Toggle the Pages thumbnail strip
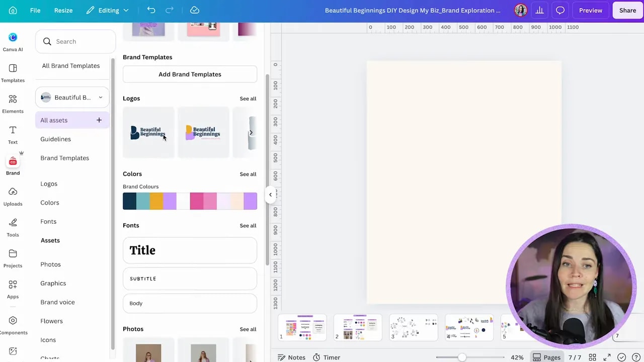The height and width of the screenshot is (362, 644). point(546,357)
